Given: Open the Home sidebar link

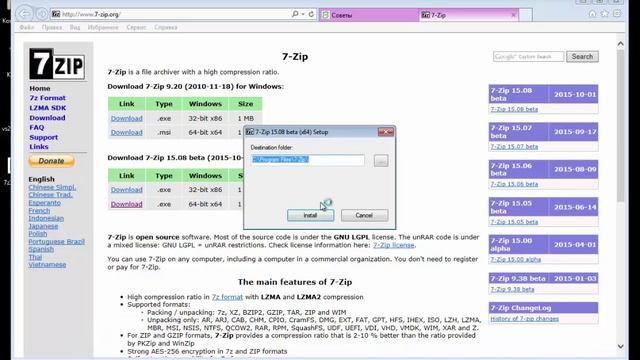Looking at the screenshot, I should [40, 89].
